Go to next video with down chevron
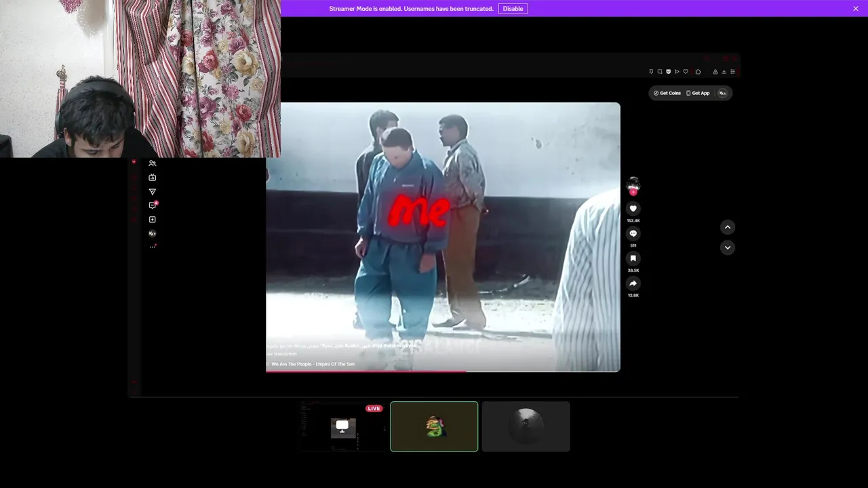 [727, 247]
